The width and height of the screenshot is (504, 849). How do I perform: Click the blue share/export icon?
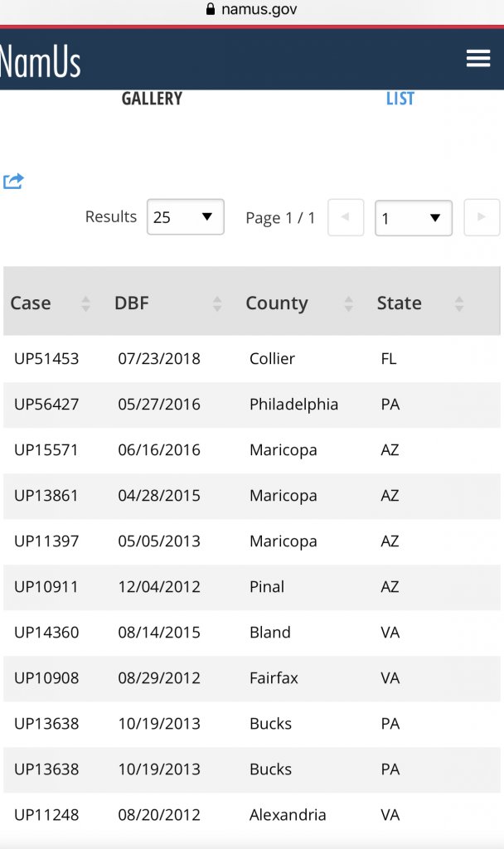tap(13, 181)
